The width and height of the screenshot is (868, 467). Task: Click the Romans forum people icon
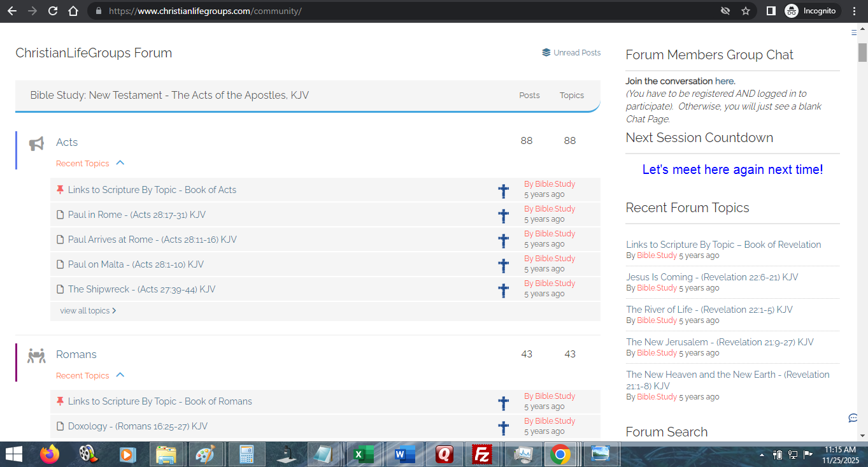(x=36, y=356)
